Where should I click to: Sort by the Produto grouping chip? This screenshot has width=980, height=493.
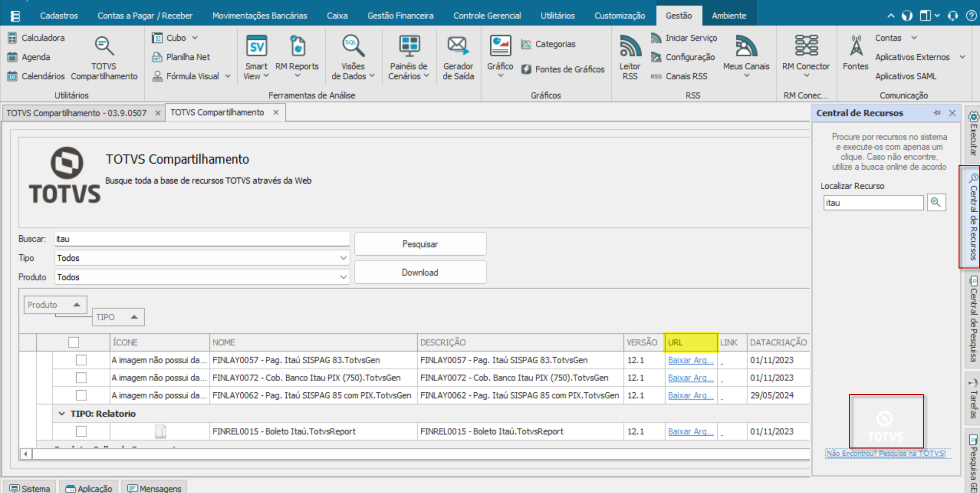click(55, 305)
